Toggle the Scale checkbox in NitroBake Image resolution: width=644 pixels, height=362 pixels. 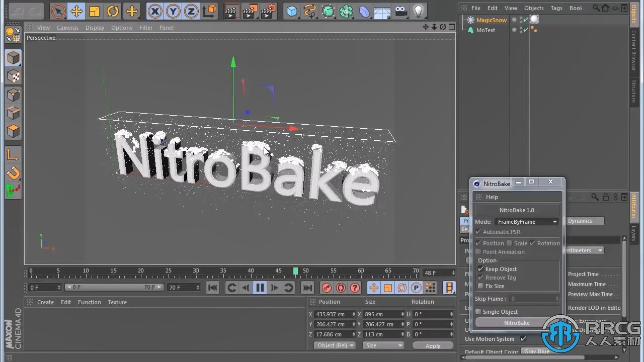click(x=509, y=243)
